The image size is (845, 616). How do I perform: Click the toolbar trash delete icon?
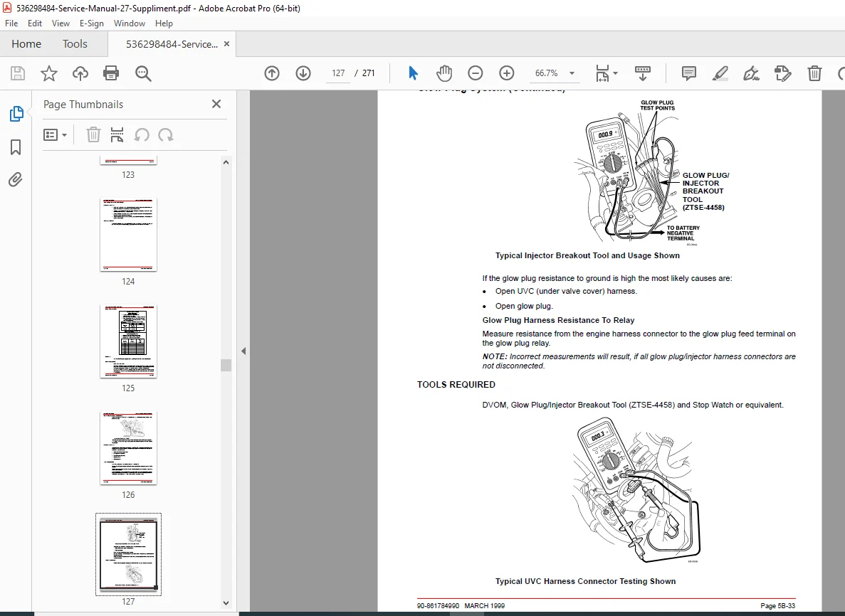(x=814, y=73)
